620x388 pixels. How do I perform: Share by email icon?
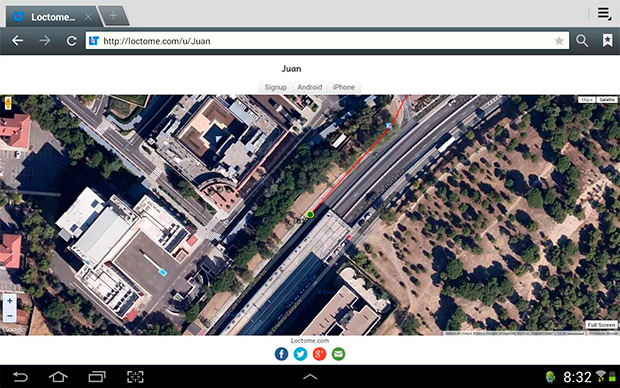click(338, 354)
